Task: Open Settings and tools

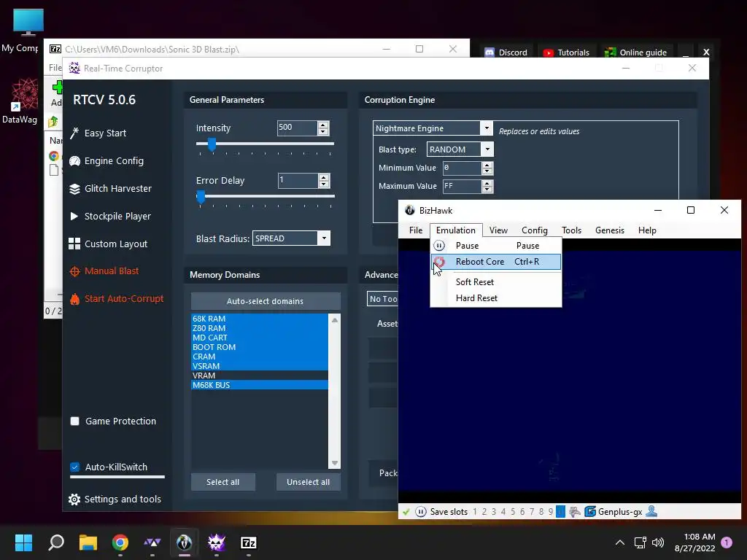Action: coord(115,499)
